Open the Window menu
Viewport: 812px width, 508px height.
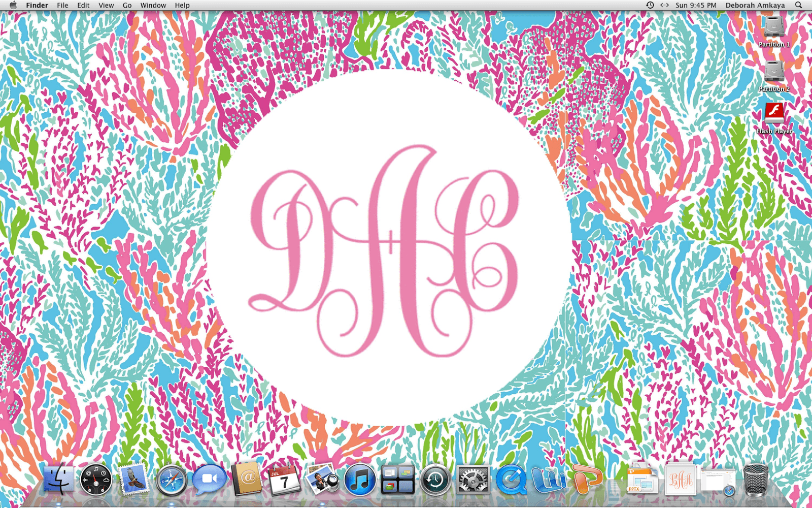point(153,5)
